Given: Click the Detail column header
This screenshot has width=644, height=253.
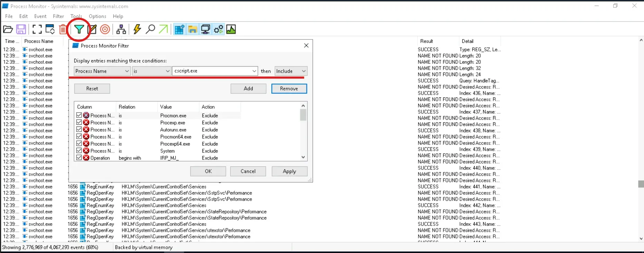Looking at the screenshot, I should point(479,41).
